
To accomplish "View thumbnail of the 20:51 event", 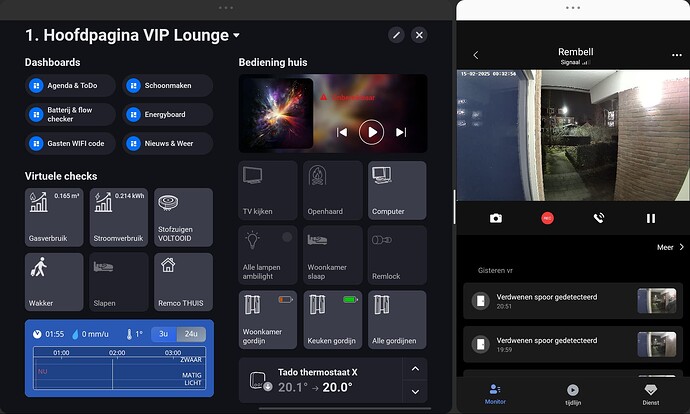I will 657,300.
